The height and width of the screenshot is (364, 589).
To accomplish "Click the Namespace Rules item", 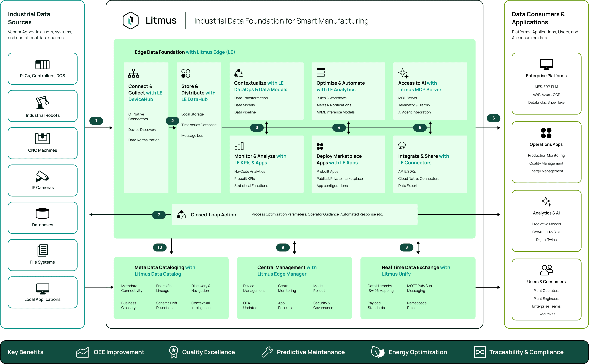I will (x=417, y=305).
